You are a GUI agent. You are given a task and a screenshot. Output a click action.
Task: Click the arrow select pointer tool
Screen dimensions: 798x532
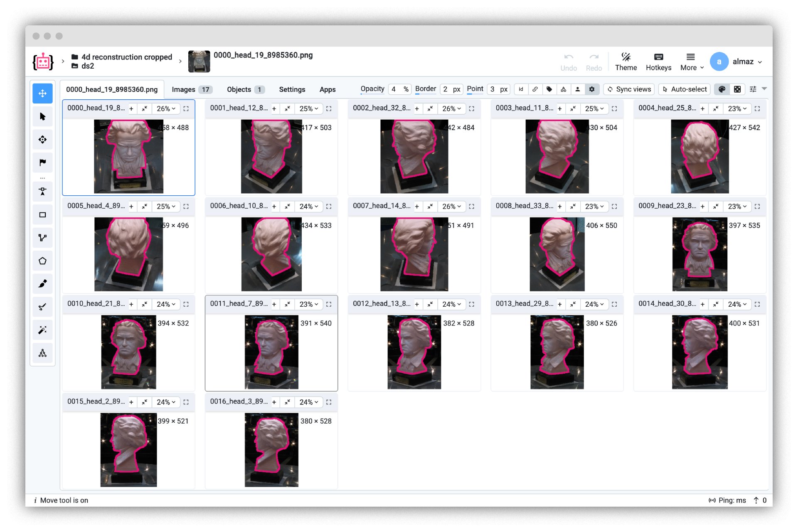42,116
